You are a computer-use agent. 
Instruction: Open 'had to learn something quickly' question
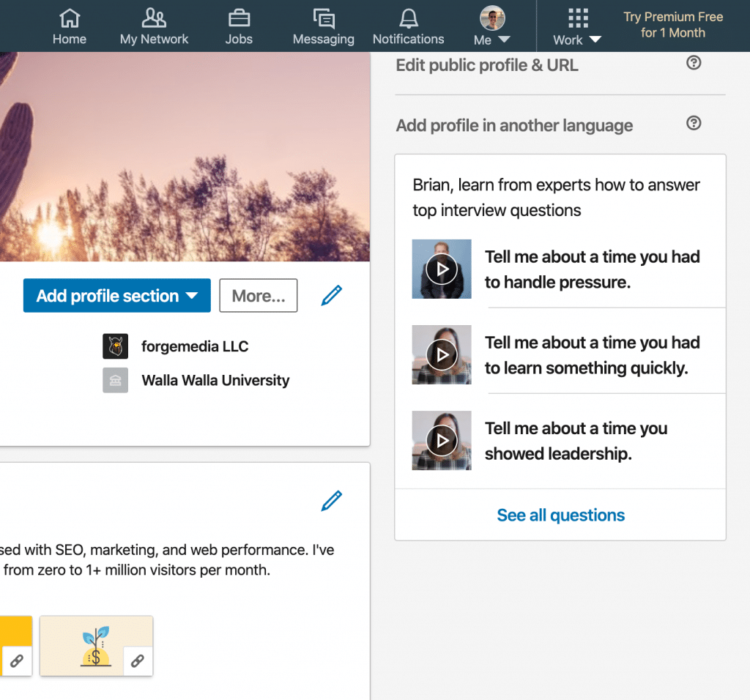tap(592, 355)
